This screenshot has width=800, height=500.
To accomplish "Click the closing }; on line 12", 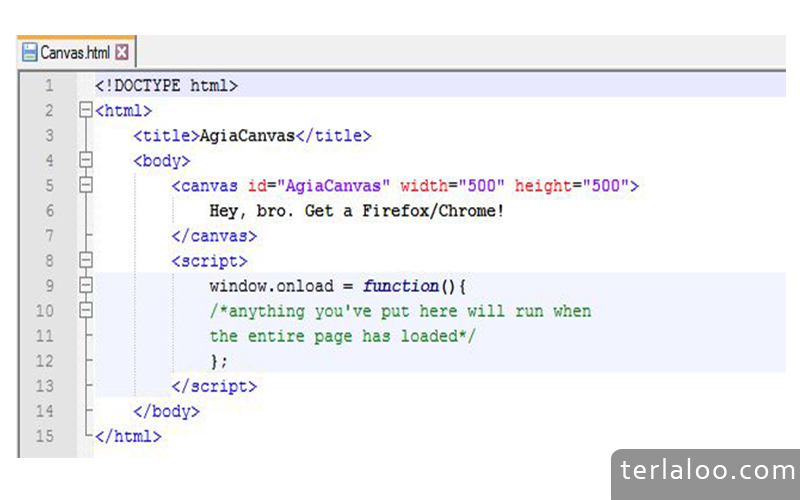I will tap(219, 361).
